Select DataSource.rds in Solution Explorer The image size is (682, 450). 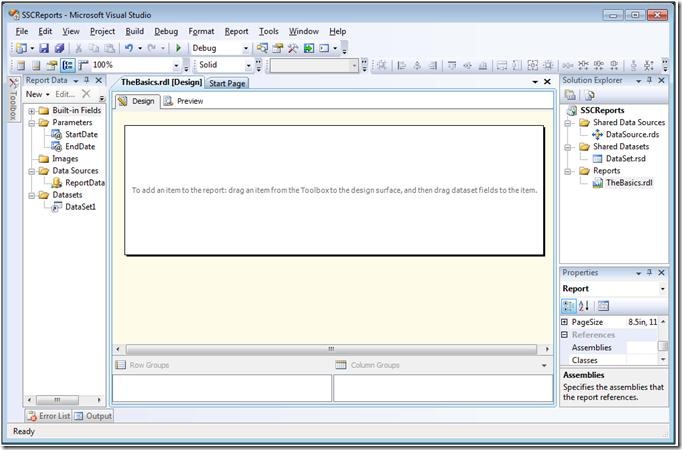(626, 135)
